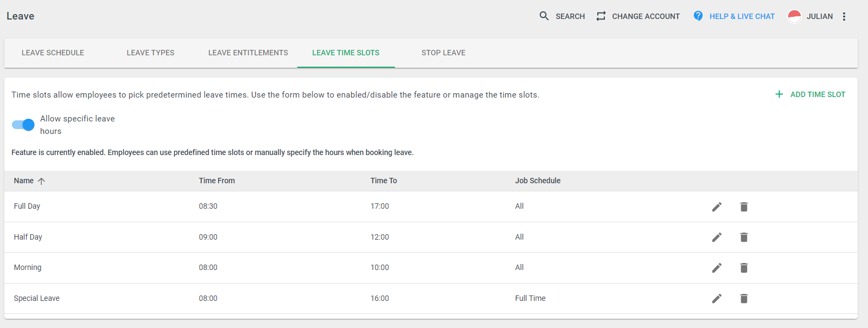Edit the Special Leave time slot
The image size is (868, 328).
coord(717,298)
